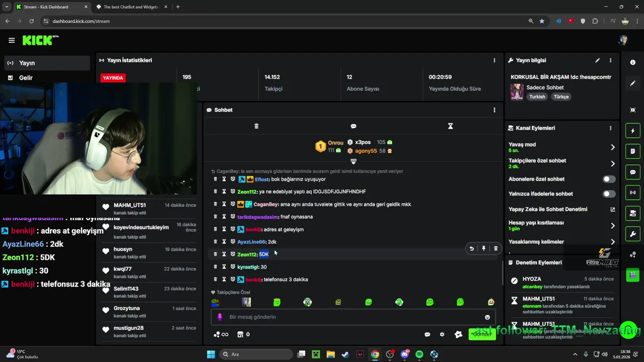Open Sohbet panel three-dot options

click(x=494, y=110)
